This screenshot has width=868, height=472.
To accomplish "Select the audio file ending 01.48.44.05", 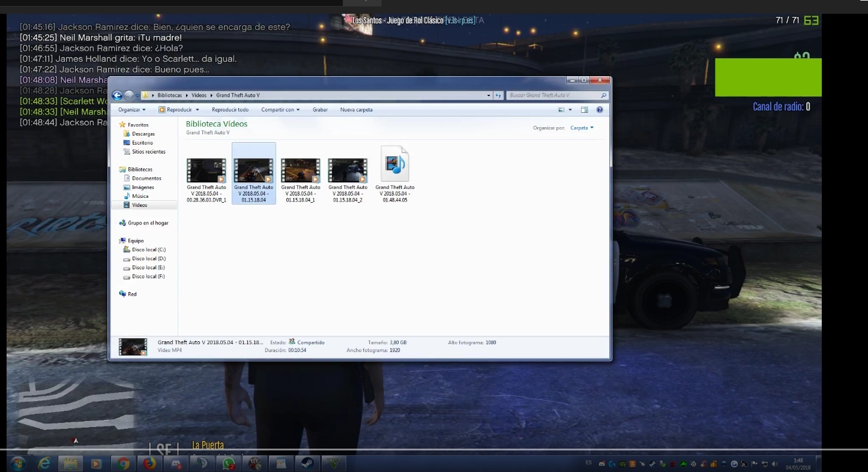I will click(x=395, y=175).
